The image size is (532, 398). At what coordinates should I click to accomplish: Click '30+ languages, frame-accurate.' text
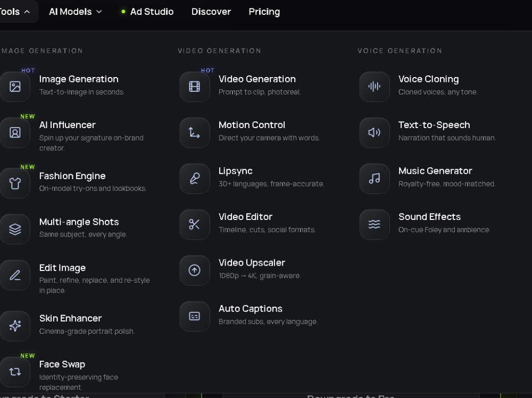(271, 184)
